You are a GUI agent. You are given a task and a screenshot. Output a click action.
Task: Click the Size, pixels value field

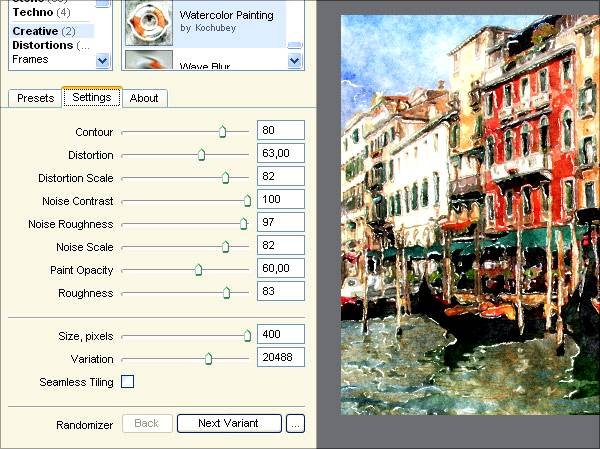coord(280,336)
